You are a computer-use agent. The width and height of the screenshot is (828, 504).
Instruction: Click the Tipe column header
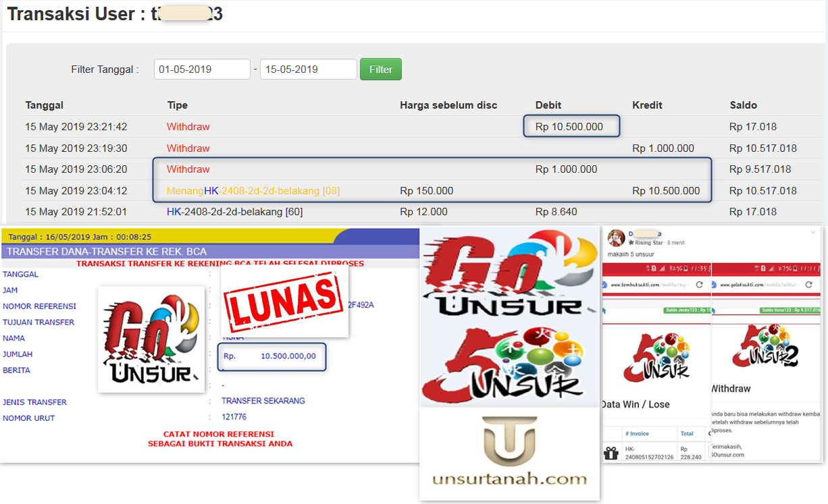[178, 105]
